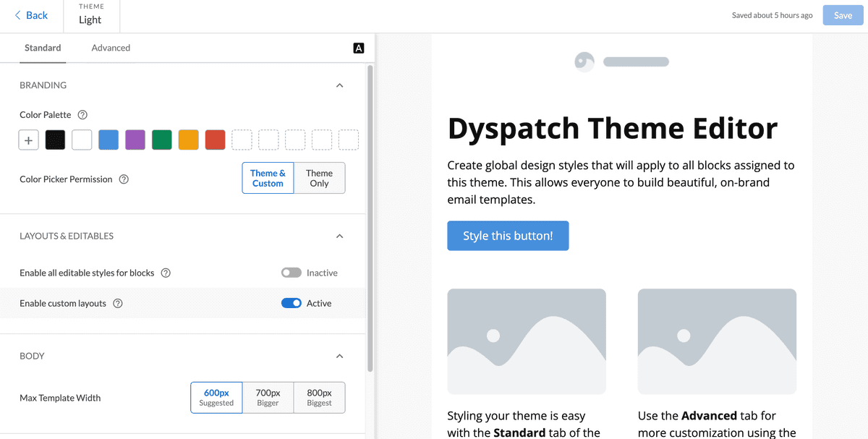
Task: Click the last empty dashed color slot
Action: tap(349, 140)
